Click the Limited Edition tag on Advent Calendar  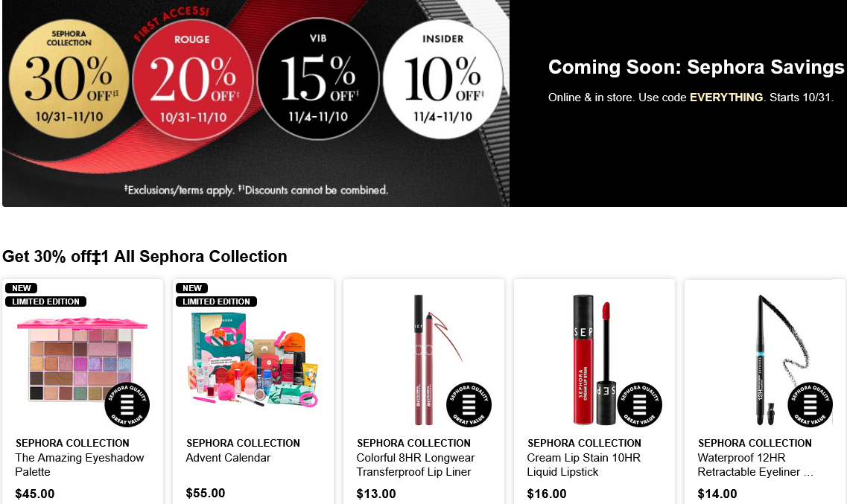tap(216, 302)
